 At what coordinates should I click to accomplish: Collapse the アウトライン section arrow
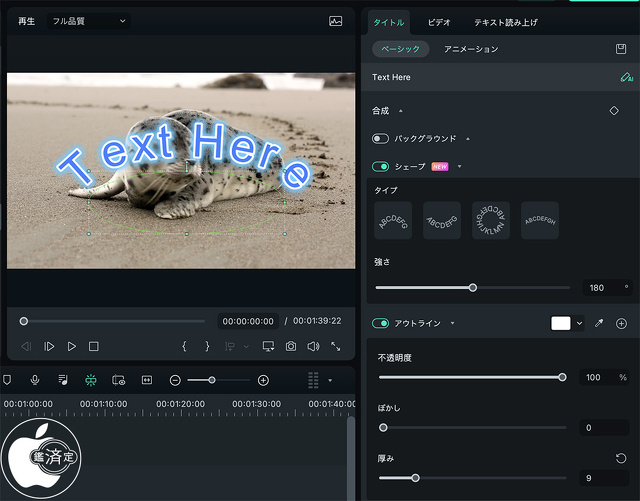[452, 323]
